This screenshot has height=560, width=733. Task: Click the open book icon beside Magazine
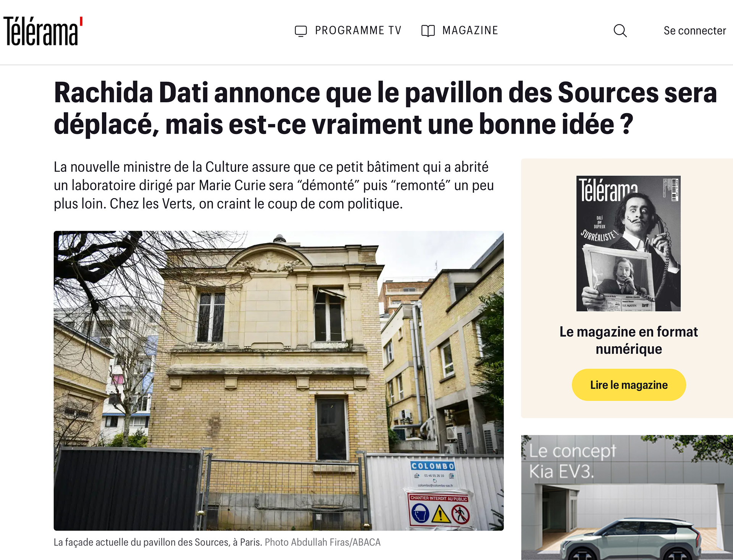(x=428, y=31)
